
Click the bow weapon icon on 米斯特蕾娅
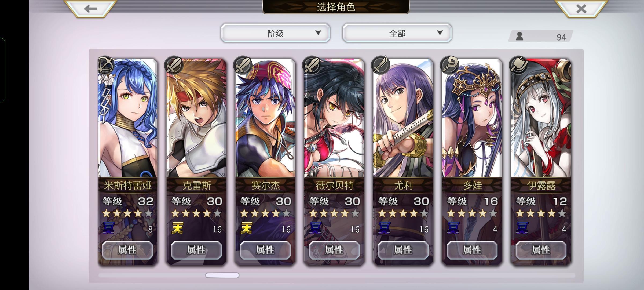[x=105, y=65]
